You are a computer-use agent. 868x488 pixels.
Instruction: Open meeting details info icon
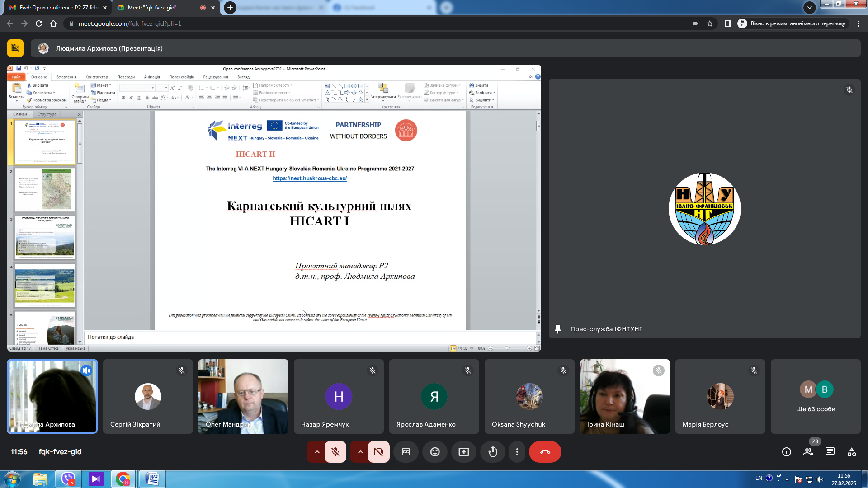coord(787,452)
